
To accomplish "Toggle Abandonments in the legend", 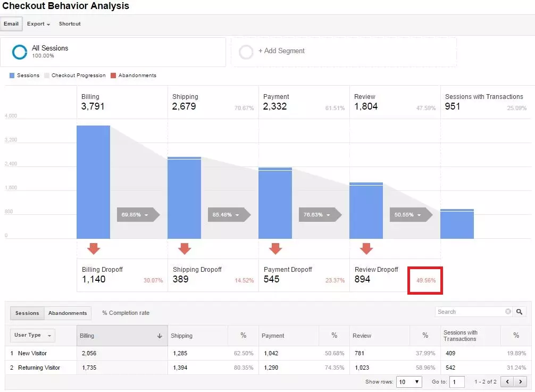I will pos(134,75).
